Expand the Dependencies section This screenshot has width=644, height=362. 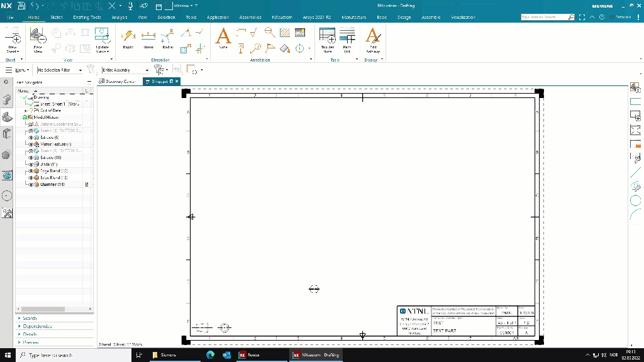coord(38,326)
